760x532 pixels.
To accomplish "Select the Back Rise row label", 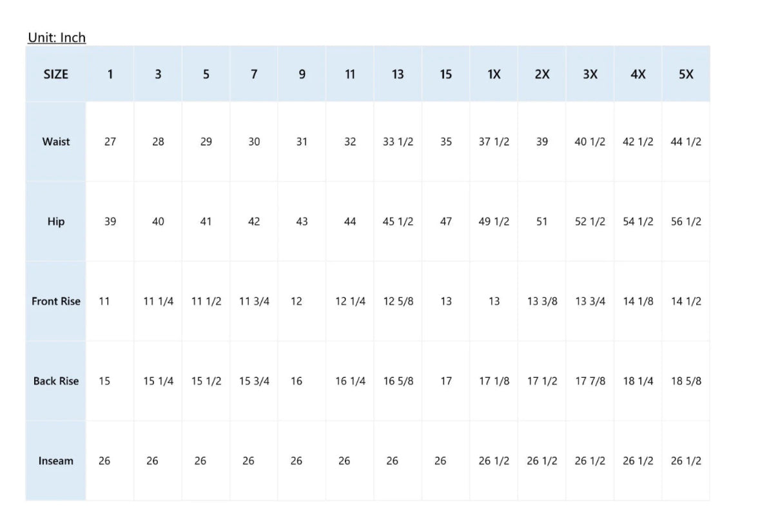I will [x=55, y=381].
